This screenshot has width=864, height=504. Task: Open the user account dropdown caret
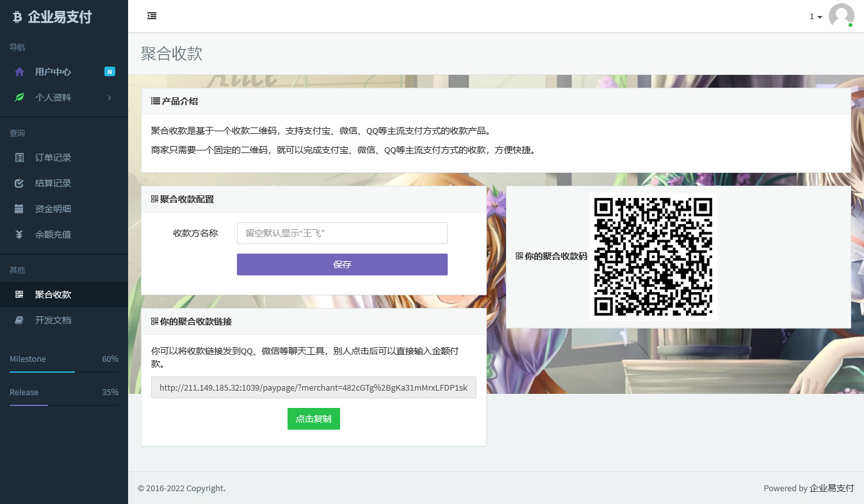819,17
